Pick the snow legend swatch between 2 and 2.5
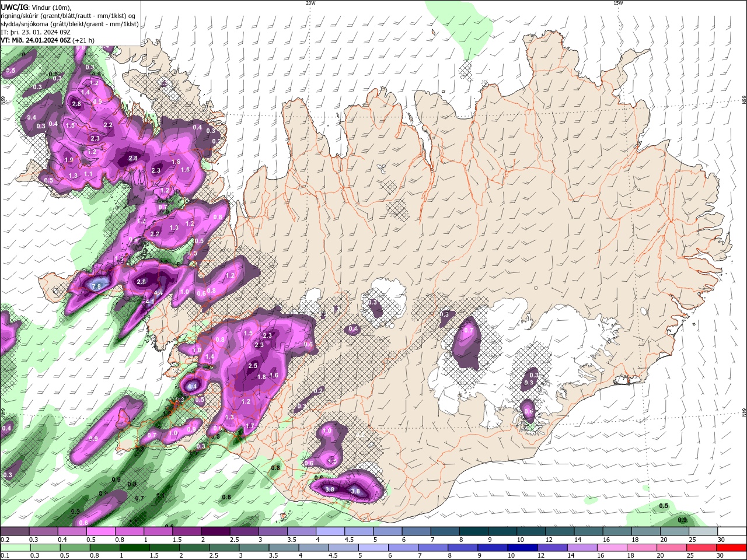747x560 pixels. coord(215,531)
